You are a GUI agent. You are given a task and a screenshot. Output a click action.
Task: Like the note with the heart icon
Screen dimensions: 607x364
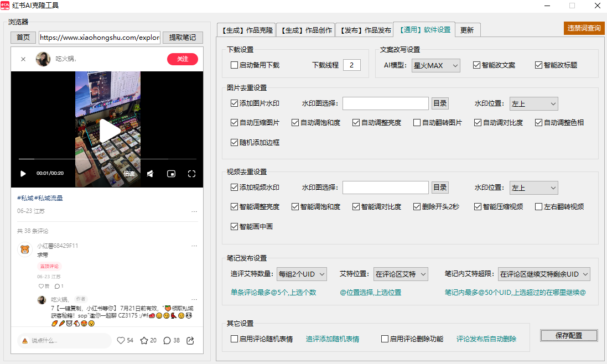click(x=121, y=340)
